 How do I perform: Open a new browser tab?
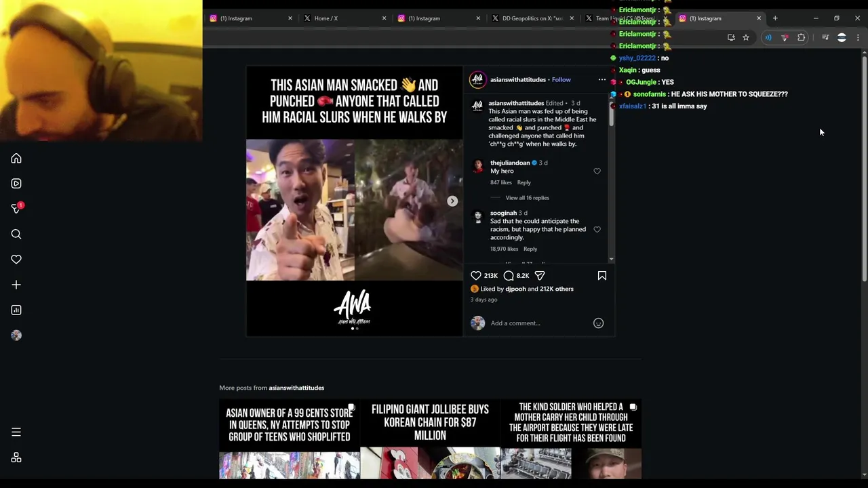tap(775, 18)
